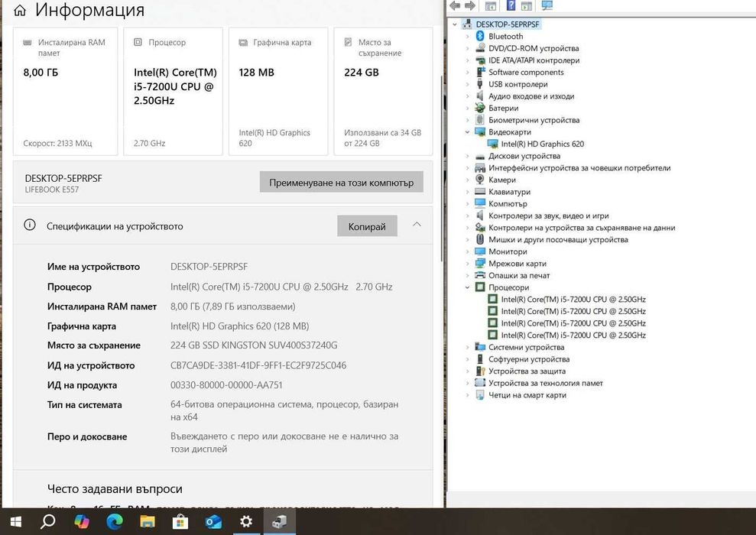Click the Device Manager taskbar icon
This screenshot has width=756, height=535.
(280, 521)
